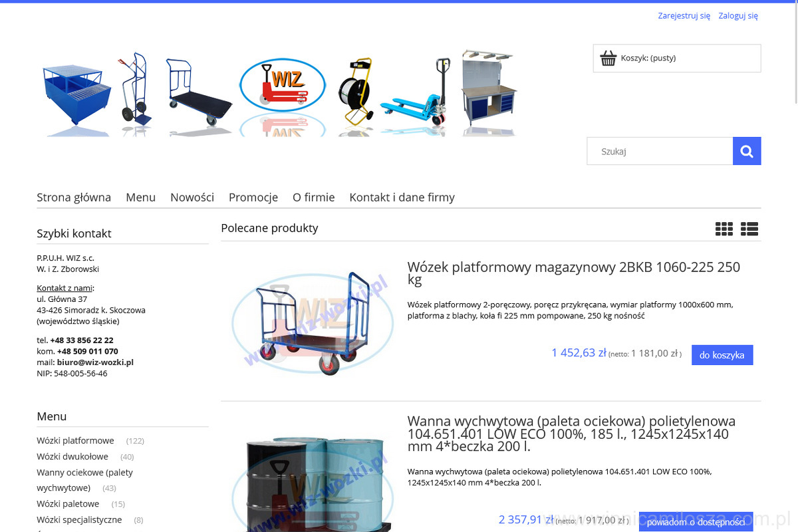Type in the Szukaj search field
This screenshot has height=532, width=798.
click(x=660, y=152)
